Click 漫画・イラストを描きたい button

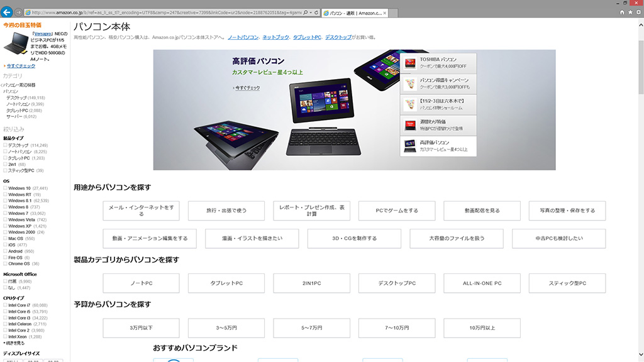click(252, 238)
